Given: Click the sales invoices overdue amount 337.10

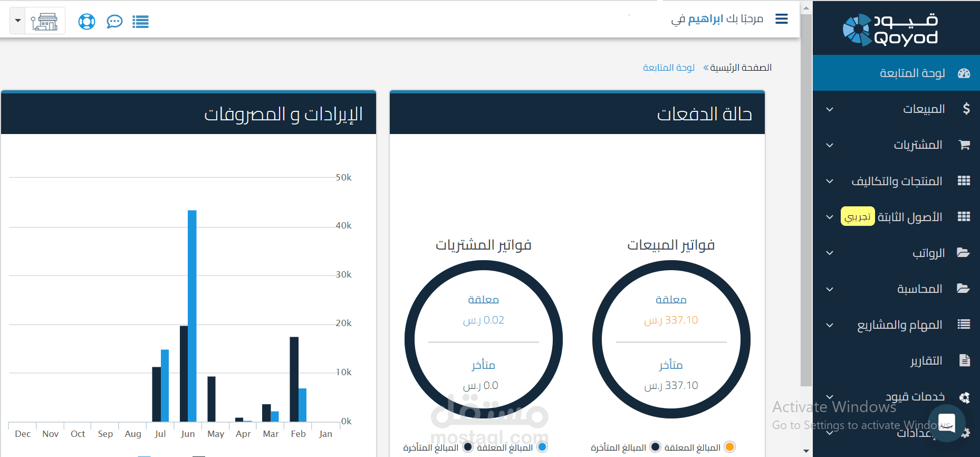Looking at the screenshot, I should click(x=671, y=386).
